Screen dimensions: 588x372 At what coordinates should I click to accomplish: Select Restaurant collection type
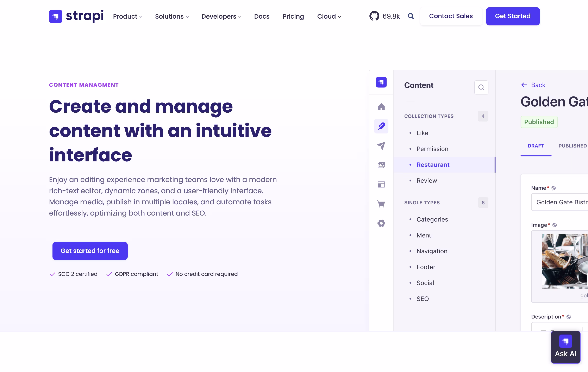pyautogui.click(x=433, y=165)
